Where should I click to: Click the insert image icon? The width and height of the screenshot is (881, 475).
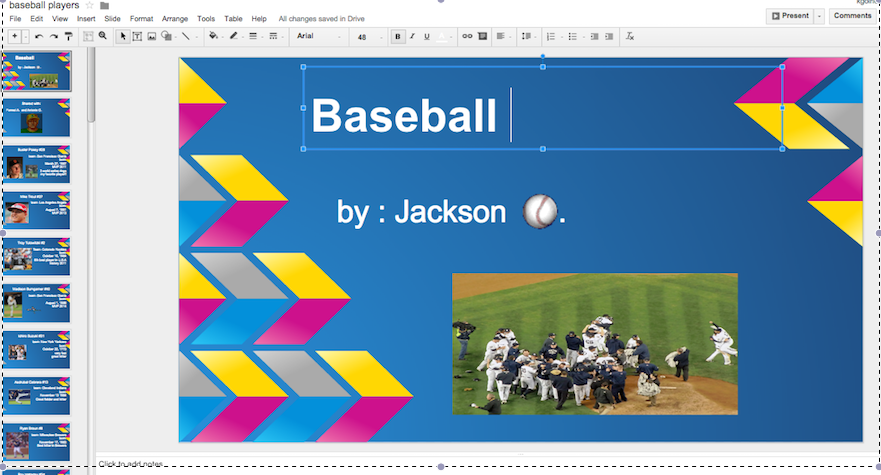[x=152, y=37]
